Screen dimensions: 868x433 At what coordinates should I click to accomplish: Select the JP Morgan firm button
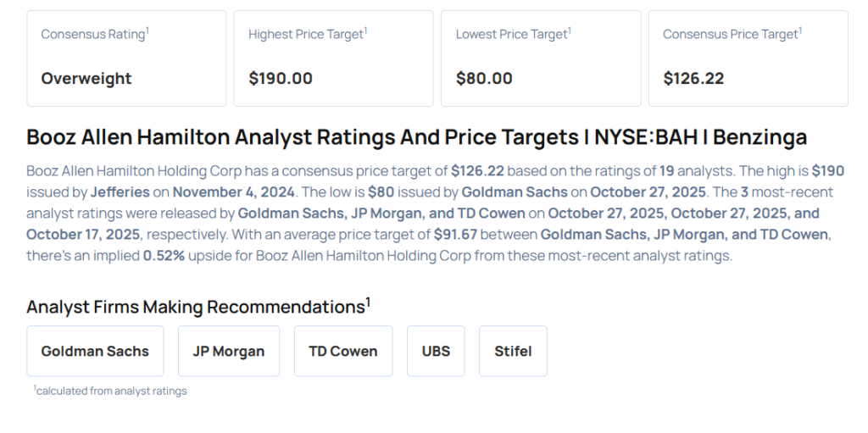228,351
